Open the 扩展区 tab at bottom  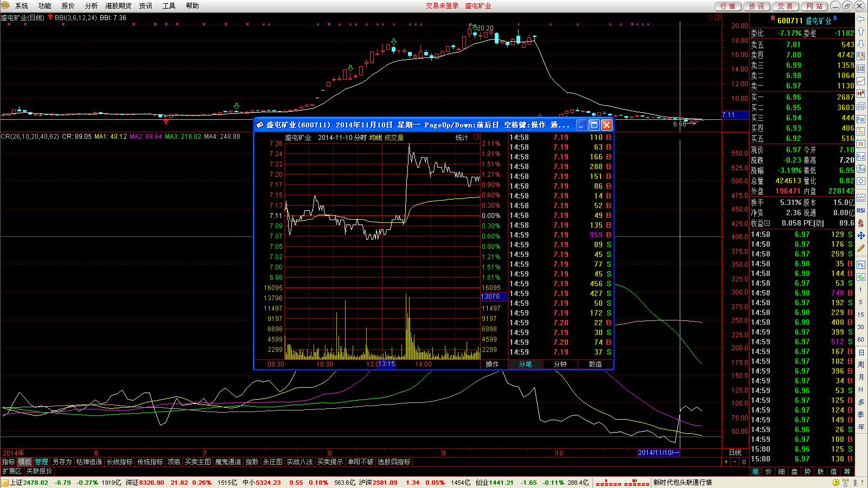pyautogui.click(x=12, y=471)
